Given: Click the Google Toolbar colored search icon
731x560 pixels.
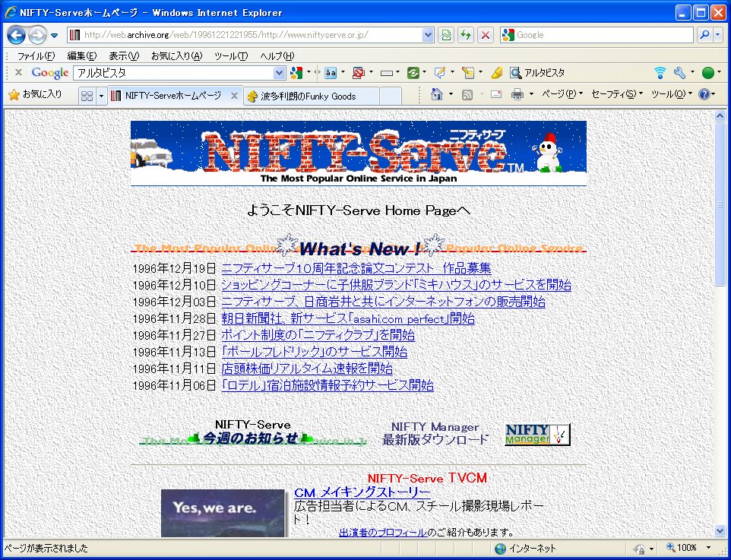Looking at the screenshot, I should (x=296, y=73).
